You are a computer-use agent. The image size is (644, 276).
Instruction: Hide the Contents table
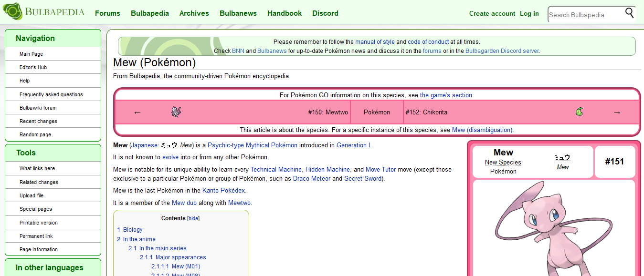(x=194, y=218)
